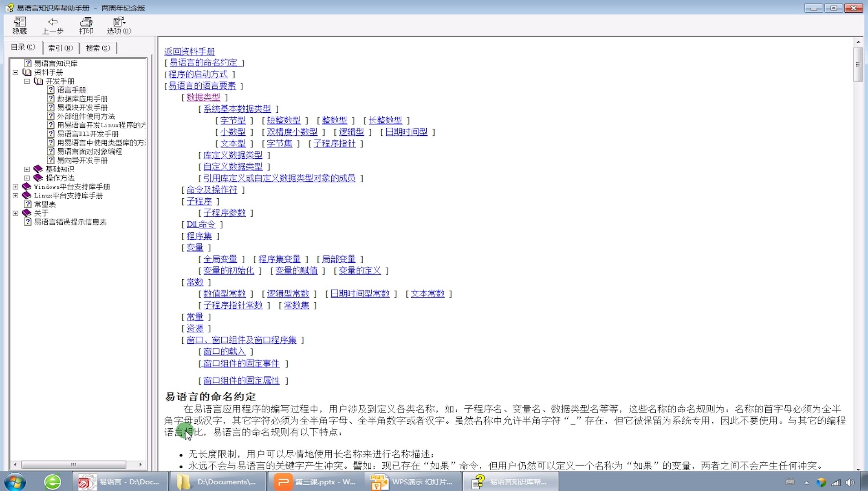
Task: Open the 子程序指针 link
Action: click(334, 144)
